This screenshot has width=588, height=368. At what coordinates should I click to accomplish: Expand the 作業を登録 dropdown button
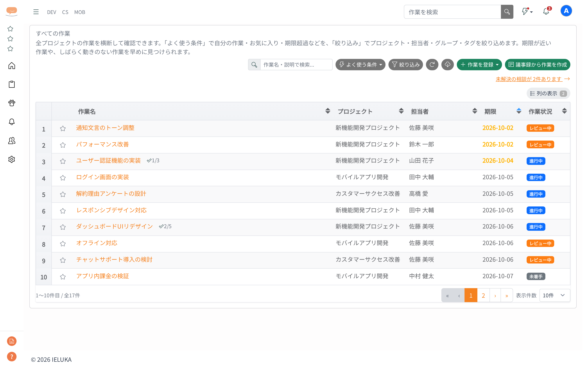coord(479,65)
